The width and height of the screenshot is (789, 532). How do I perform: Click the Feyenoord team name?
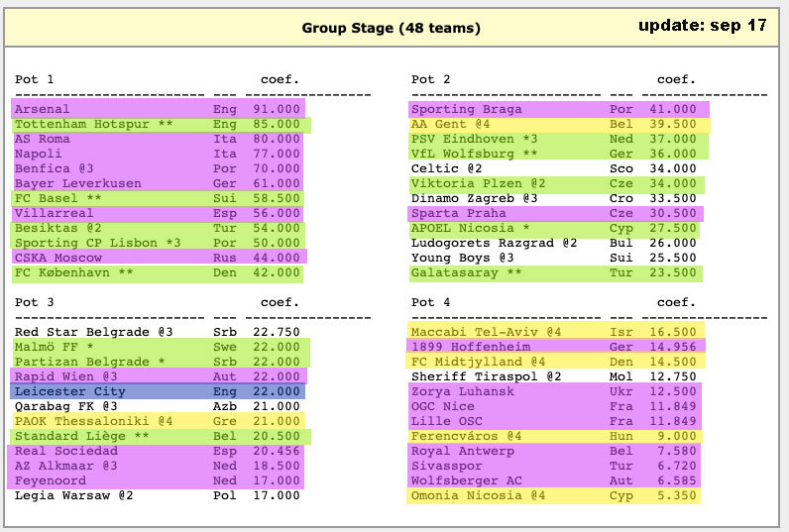51,480
